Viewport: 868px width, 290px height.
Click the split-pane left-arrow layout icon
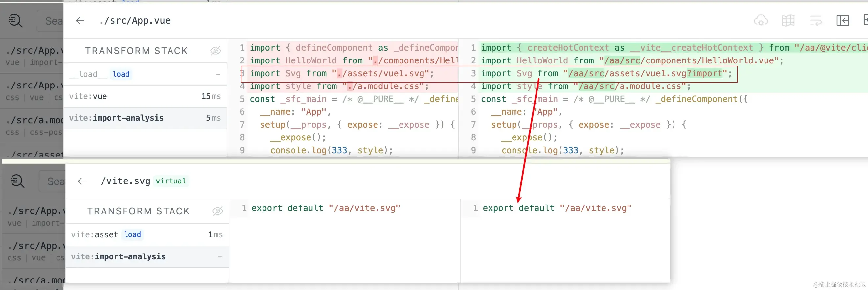(842, 21)
